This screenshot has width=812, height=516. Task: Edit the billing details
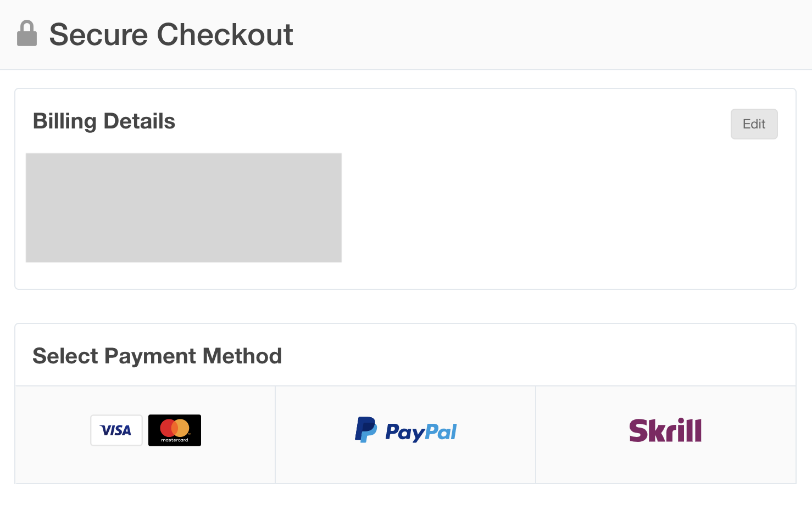click(754, 124)
